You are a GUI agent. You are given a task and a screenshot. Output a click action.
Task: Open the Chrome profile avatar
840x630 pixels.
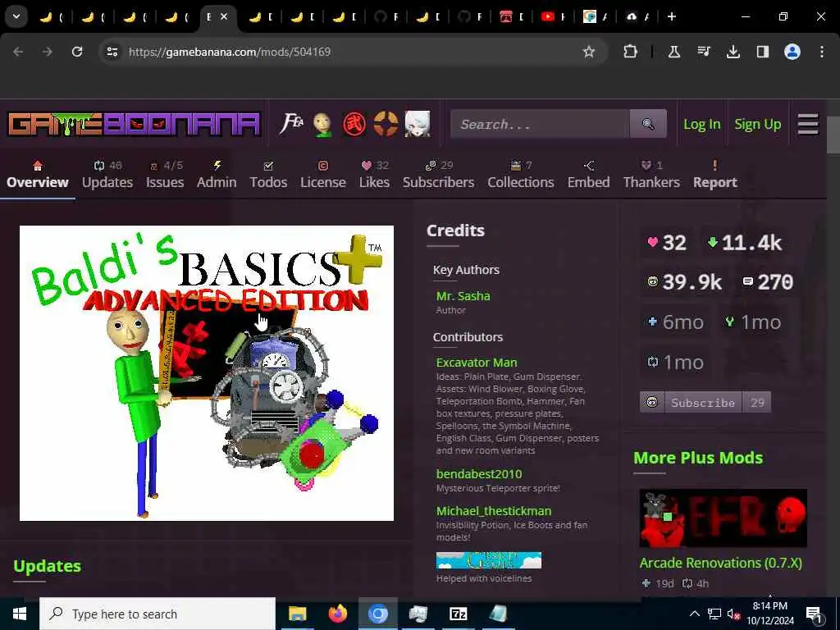[x=792, y=52]
